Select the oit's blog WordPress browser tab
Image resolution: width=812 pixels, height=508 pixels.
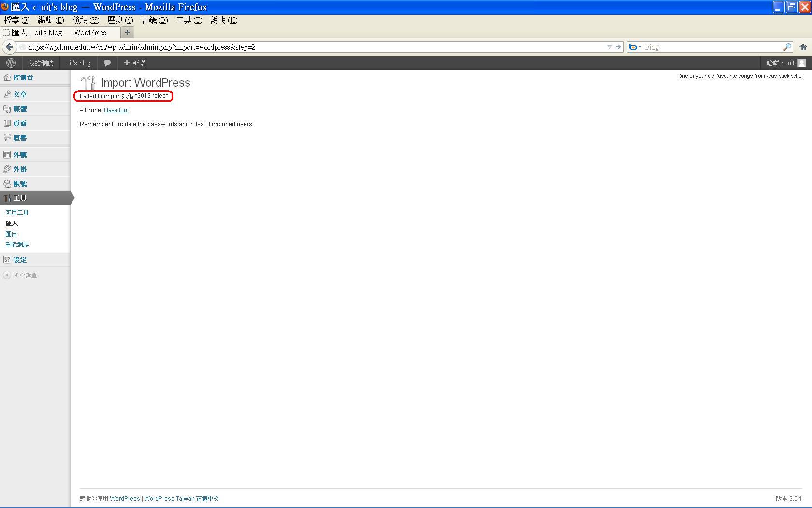[x=60, y=32]
